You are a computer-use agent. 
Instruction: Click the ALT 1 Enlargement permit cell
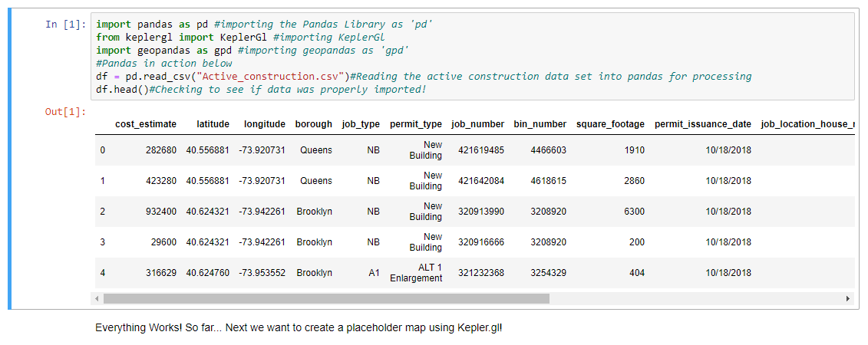(416, 273)
